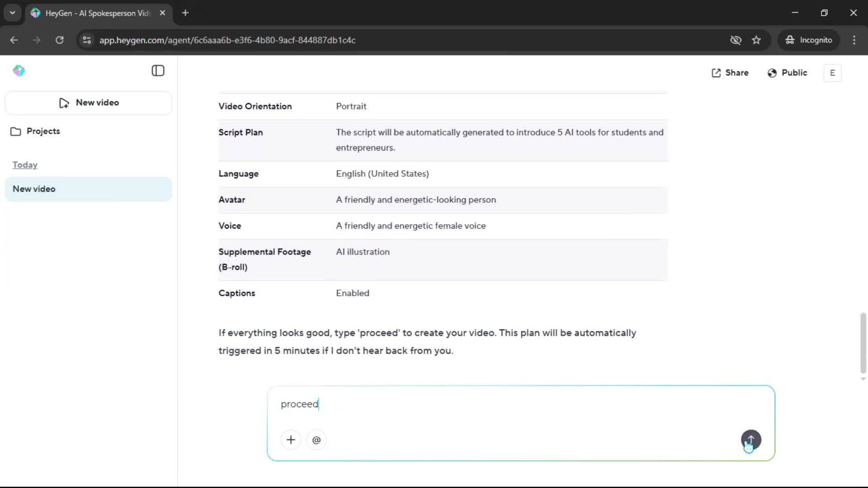868x488 pixels.
Task: Click third-party cookies blocked eye icon
Action: [x=736, y=40]
